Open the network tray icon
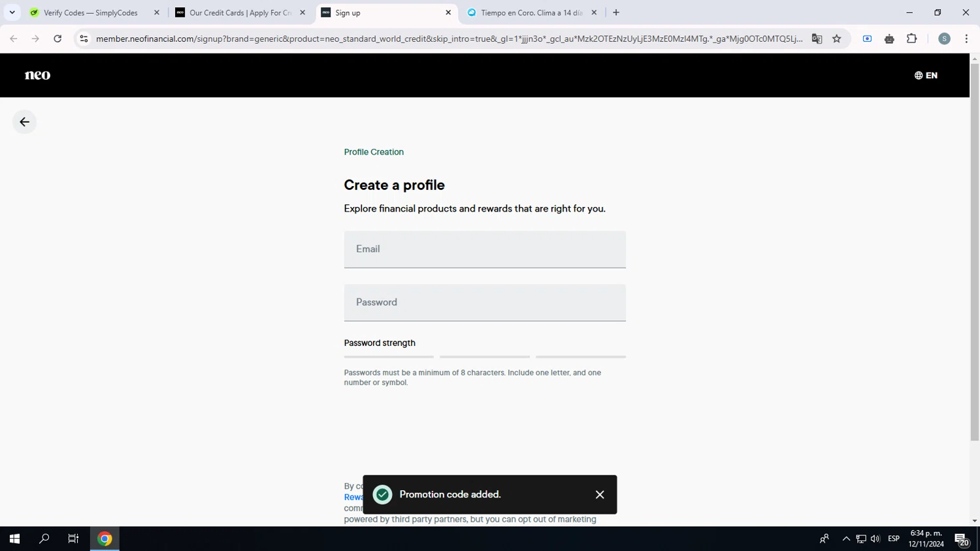The image size is (980, 551). pyautogui.click(x=861, y=539)
